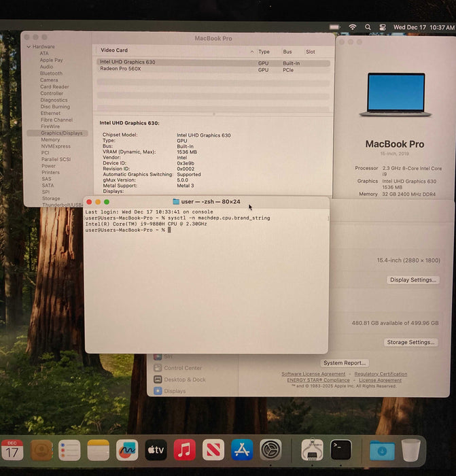The width and height of the screenshot is (456, 476).
Task: Open System Settings from the Dock
Action: coord(270,450)
